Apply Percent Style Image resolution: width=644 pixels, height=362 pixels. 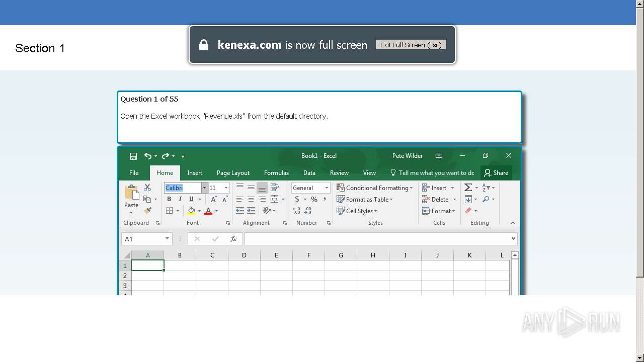314,199
